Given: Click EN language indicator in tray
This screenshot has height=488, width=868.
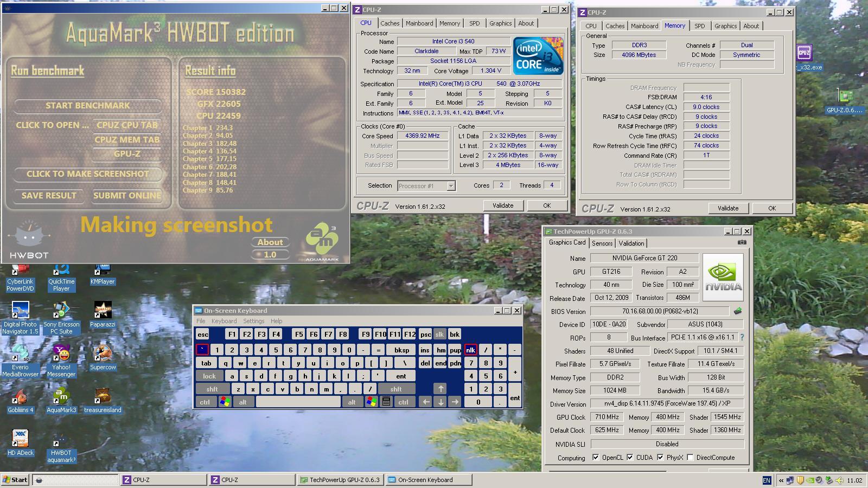Looking at the screenshot, I should tap(767, 480).
